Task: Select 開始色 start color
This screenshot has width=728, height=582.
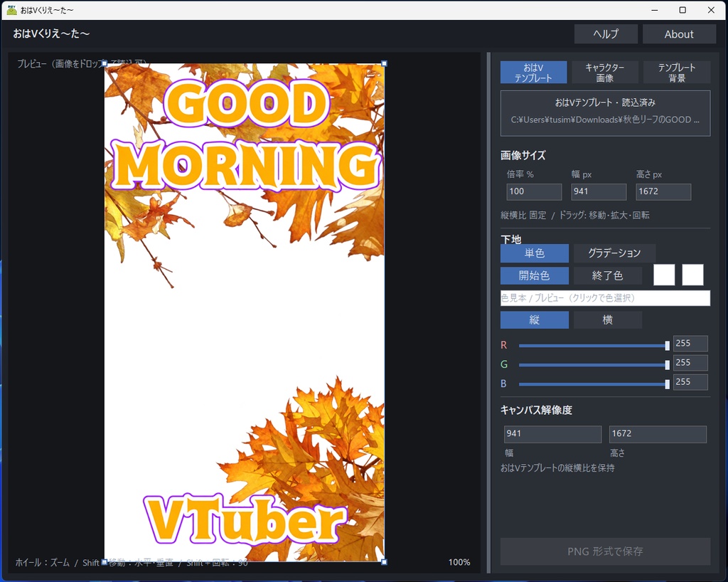Action: coord(535,275)
